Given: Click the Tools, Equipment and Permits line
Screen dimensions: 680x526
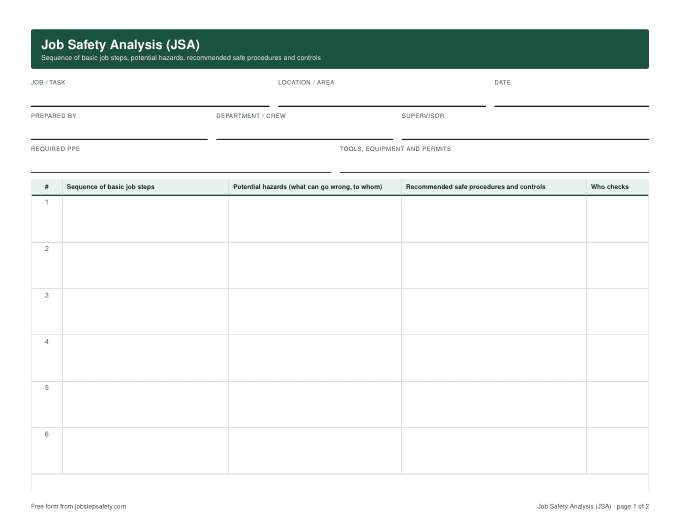Looking at the screenshot, I should [x=494, y=164].
